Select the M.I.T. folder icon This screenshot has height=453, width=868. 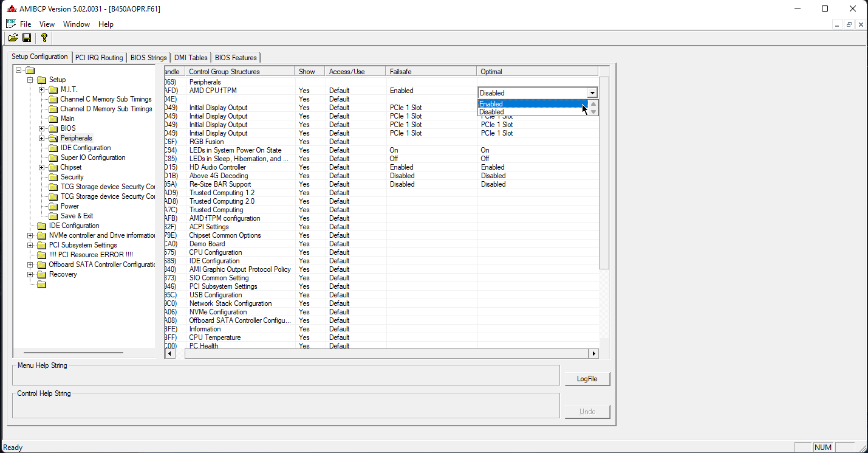tap(53, 89)
